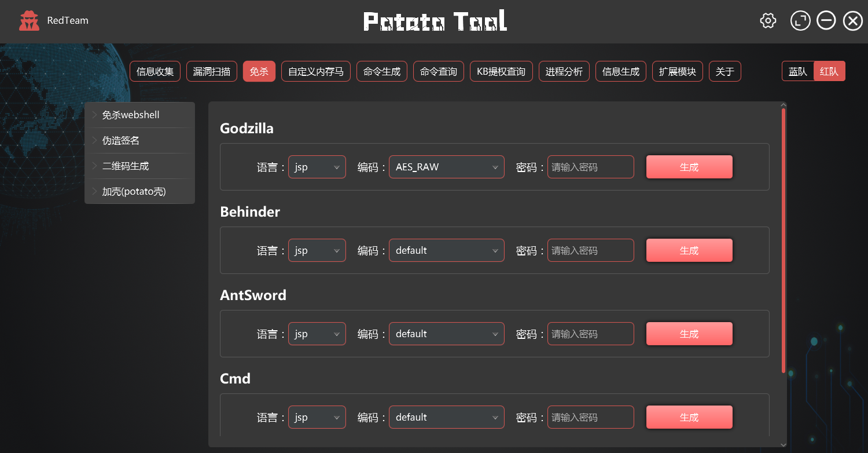
Task: Click the fullscreen expand window icon
Action: (x=800, y=21)
